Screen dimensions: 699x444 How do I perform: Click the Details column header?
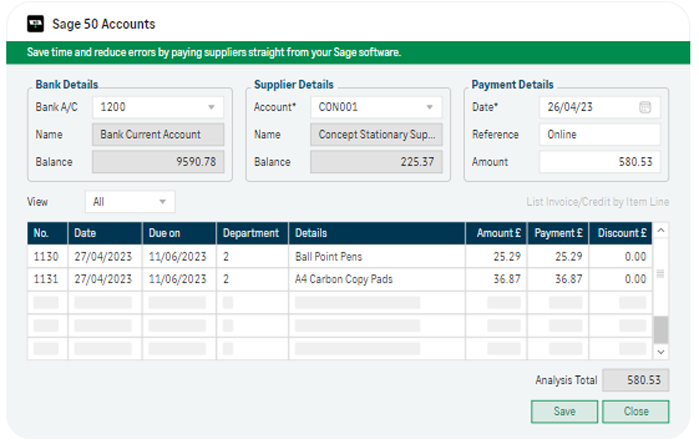pos(377,233)
